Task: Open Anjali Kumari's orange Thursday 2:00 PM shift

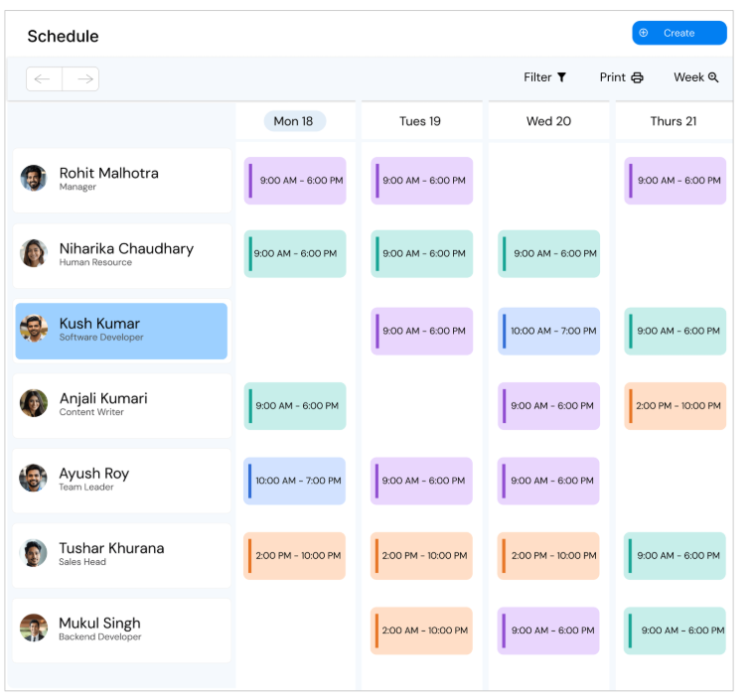Action: pyautogui.click(x=676, y=406)
